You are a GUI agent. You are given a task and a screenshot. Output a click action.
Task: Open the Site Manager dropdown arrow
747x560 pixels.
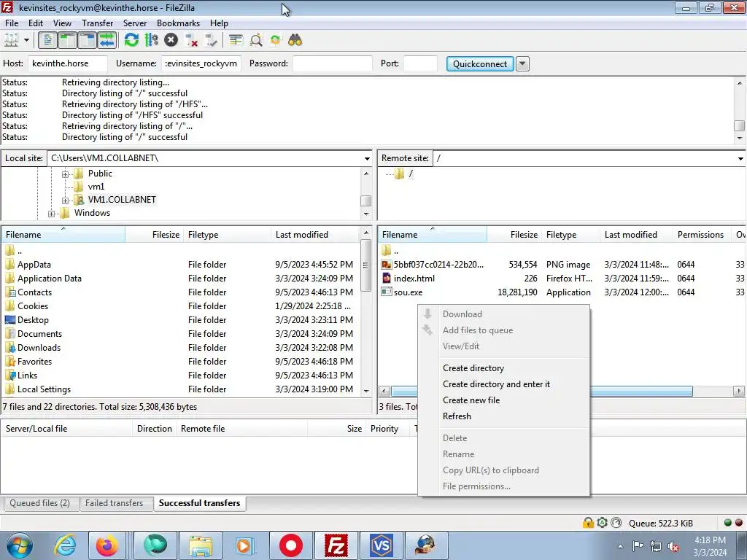tap(27, 41)
